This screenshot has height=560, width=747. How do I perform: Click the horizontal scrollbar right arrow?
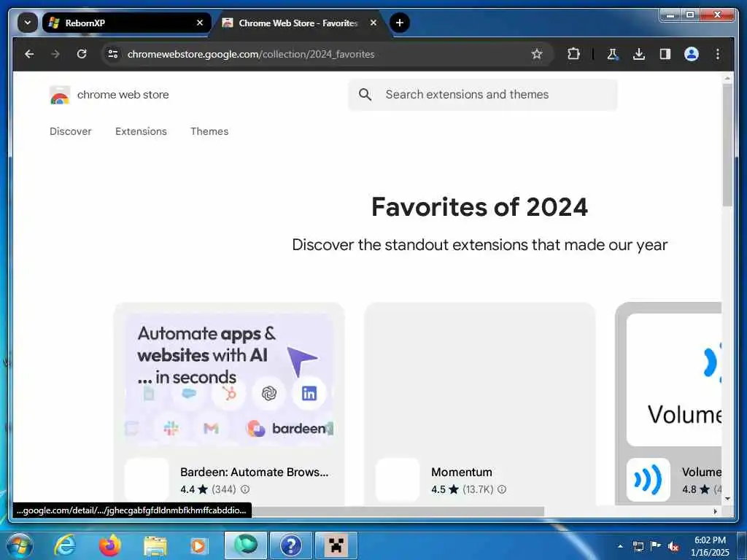(x=715, y=511)
